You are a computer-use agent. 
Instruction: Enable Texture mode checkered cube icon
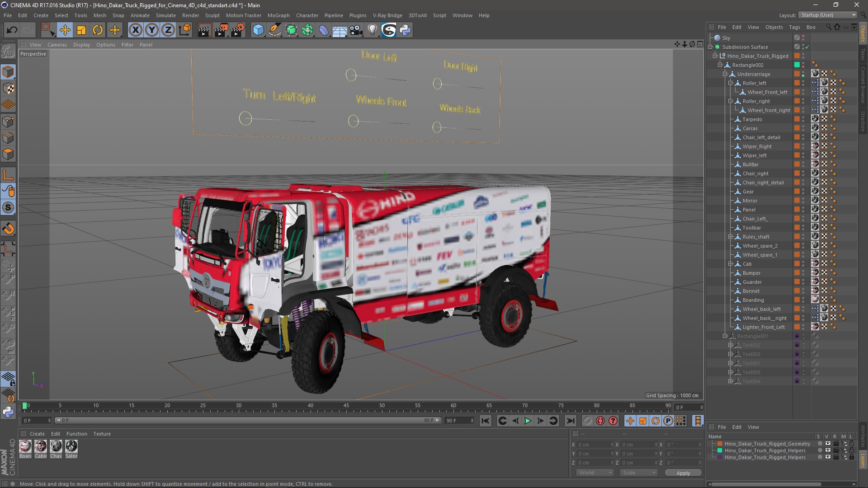8,89
